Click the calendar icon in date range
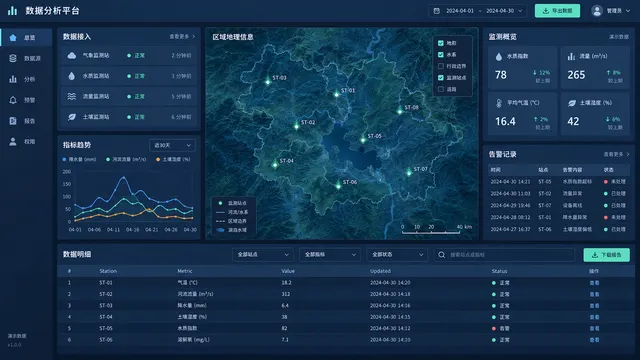The height and width of the screenshot is (360, 640). pos(437,11)
